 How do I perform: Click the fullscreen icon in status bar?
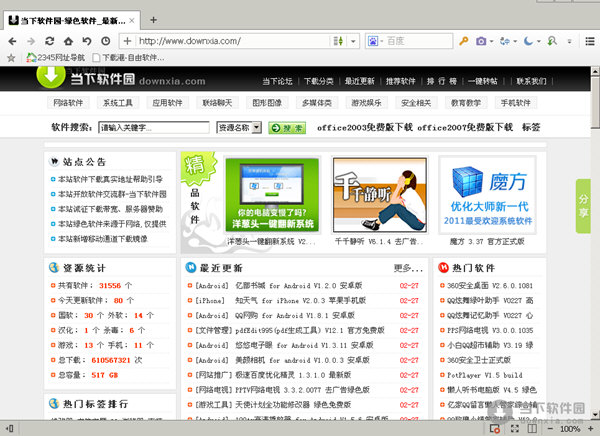tap(515, 429)
